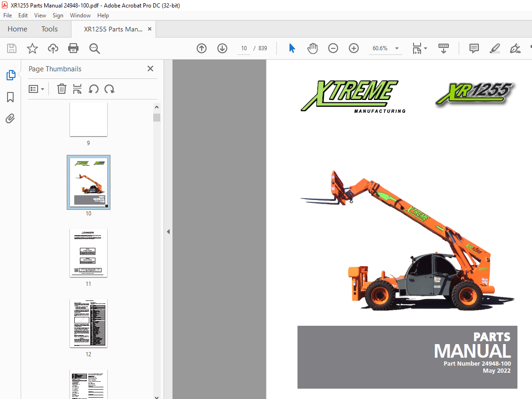This screenshot has width=532, height=399.
Task: Rotate page counterclockwise in the thumbnails panel
Action: 94,89
